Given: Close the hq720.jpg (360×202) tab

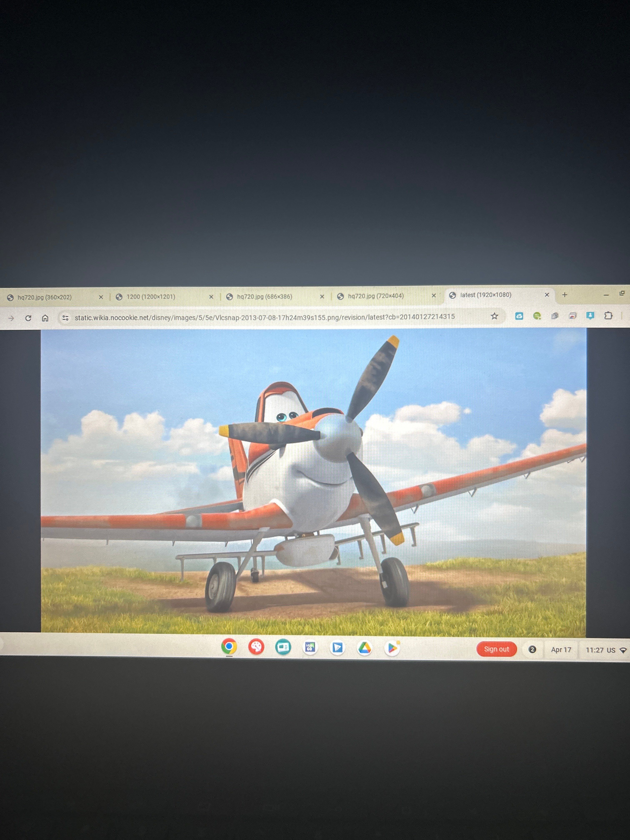Looking at the screenshot, I should point(101,297).
